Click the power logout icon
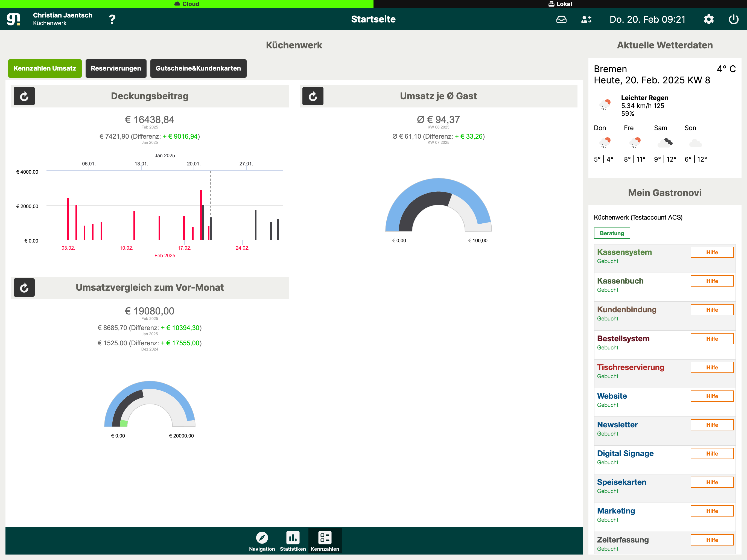 pyautogui.click(x=733, y=19)
